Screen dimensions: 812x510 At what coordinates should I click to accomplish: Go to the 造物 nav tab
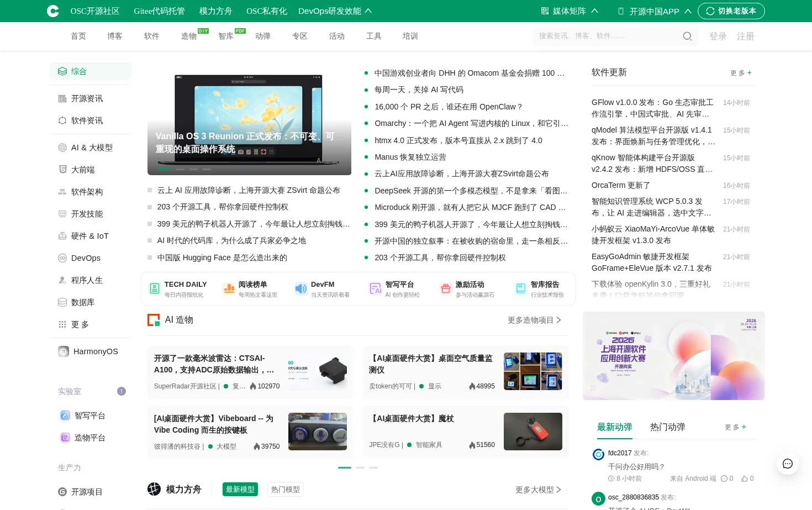pyautogui.click(x=189, y=36)
